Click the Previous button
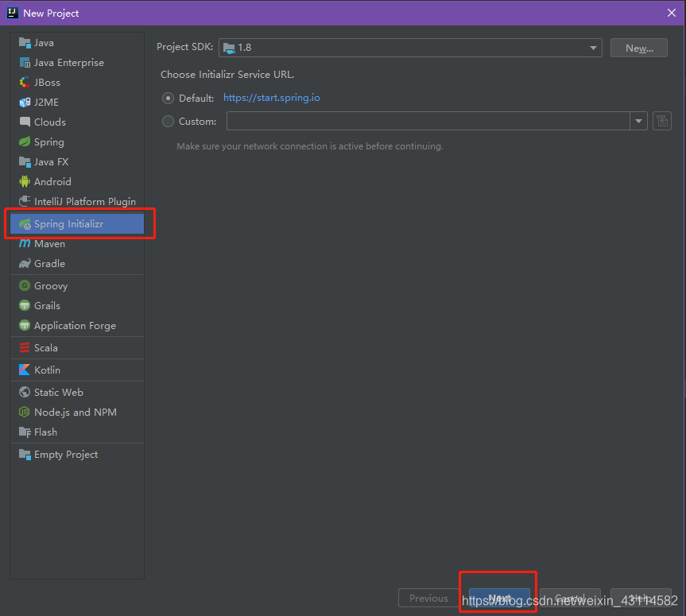Viewport: 686px width, 616px height. coord(428,598)
